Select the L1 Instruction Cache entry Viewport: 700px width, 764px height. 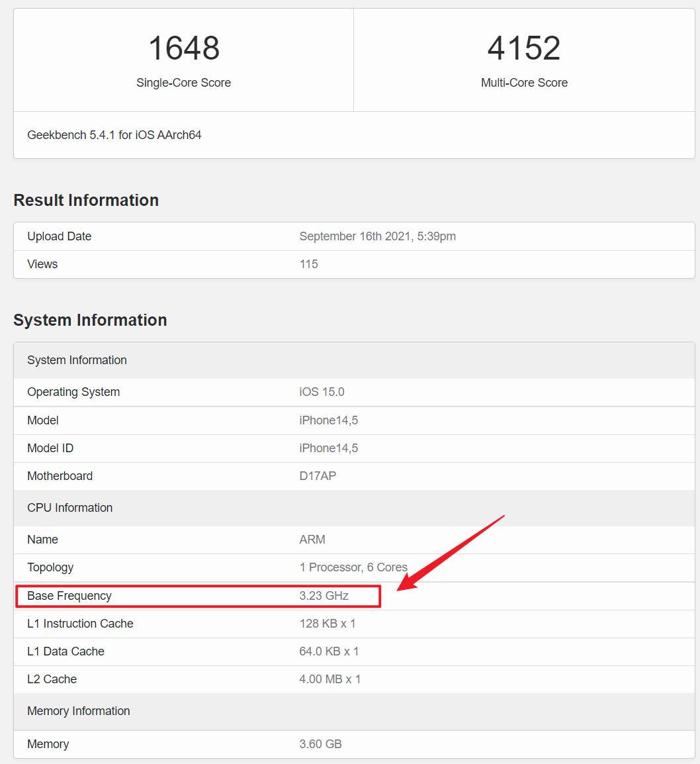click(x=79, y=623)
